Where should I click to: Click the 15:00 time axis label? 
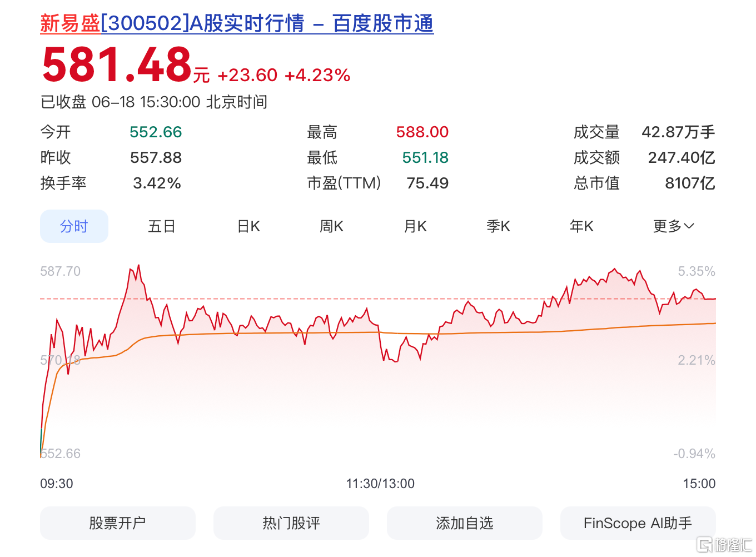[x=699, y=484]
